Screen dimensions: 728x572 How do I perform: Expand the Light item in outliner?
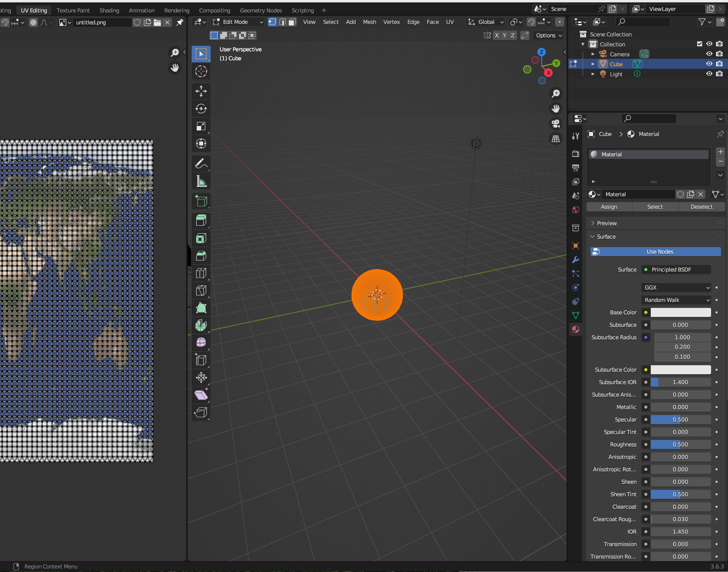593,74
